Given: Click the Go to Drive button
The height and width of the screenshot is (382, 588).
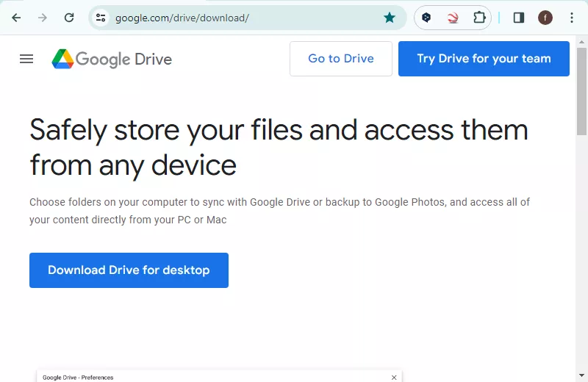Looking at the screenshot, I should tap(341, 59).
